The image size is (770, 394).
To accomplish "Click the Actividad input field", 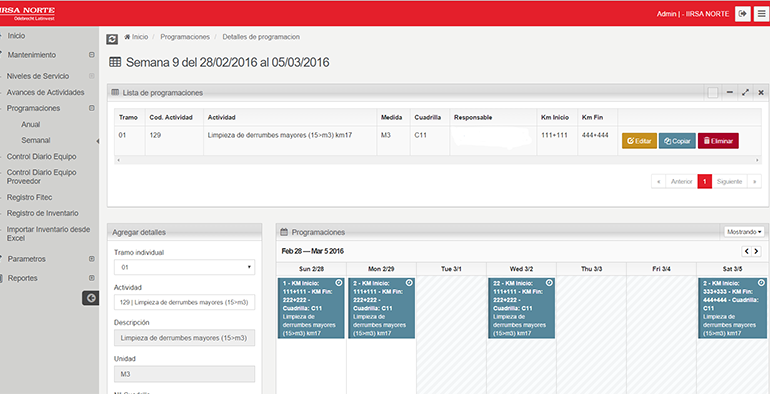I will pos(184,303).
